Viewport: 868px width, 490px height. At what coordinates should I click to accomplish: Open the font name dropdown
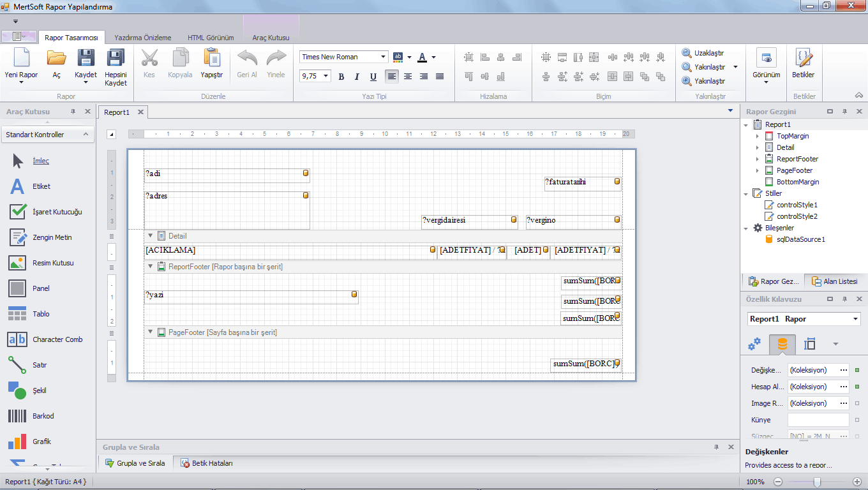pos(383,57)
